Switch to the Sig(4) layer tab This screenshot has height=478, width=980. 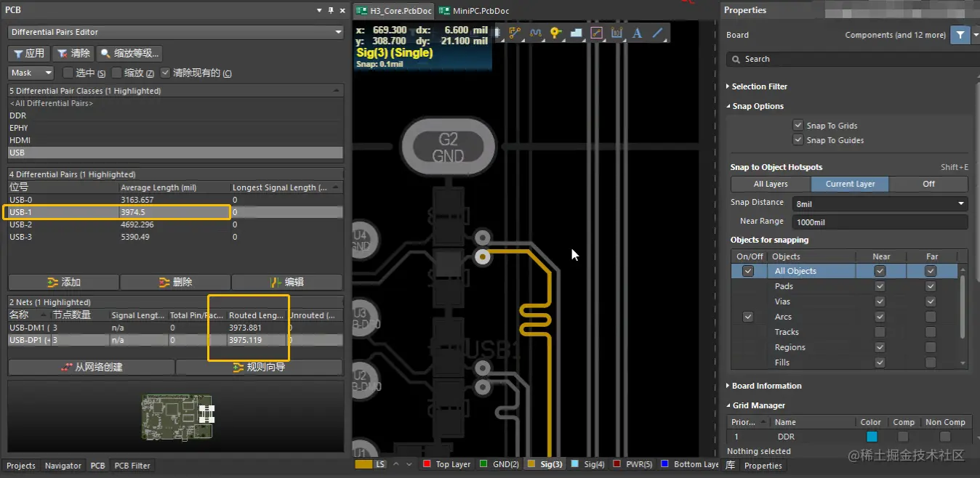589,464
